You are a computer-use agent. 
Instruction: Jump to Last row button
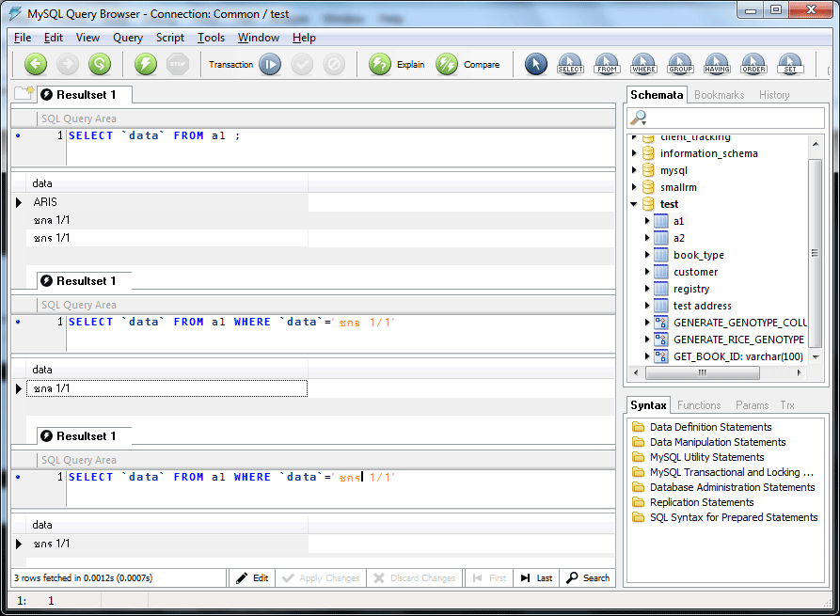tap(536, 578)
